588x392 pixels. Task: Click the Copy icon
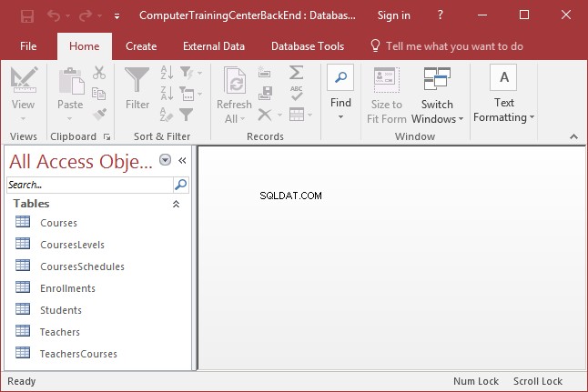click(x=98, y=94)
